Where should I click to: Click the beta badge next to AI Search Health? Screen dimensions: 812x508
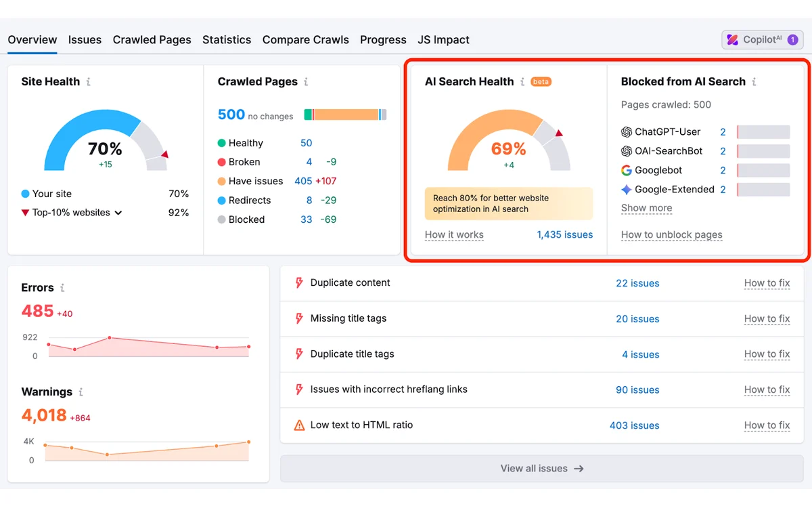(541, 82)
